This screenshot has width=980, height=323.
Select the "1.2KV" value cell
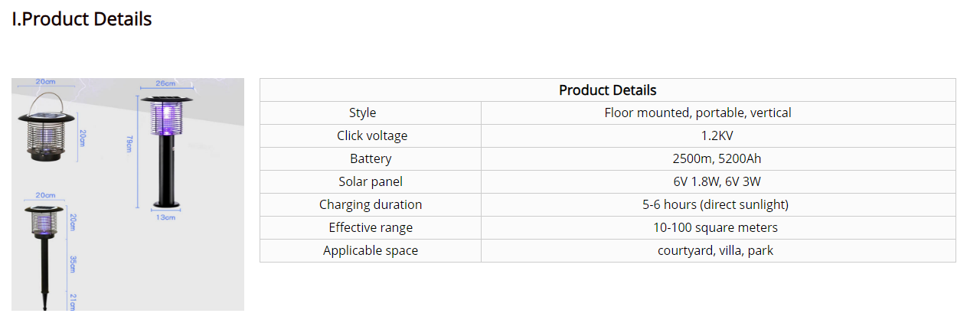click(717, 136)
